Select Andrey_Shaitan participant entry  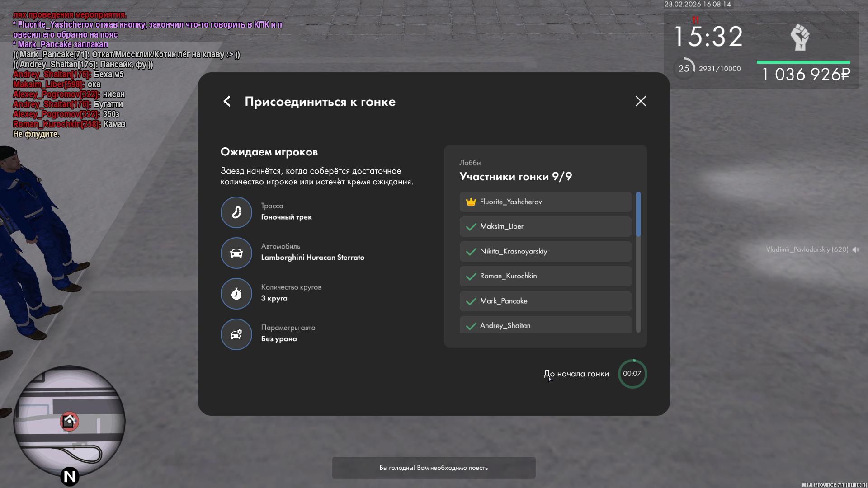[545, 325]
